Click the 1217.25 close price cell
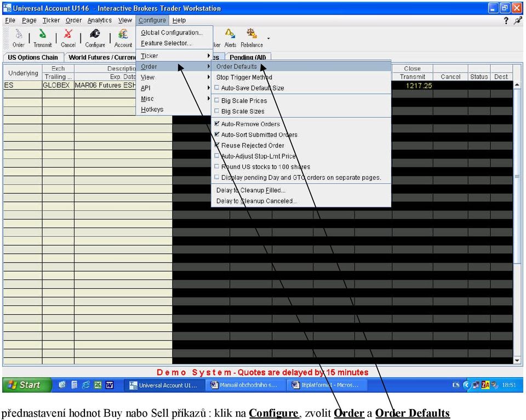The height and width of the screenshot is (420, 526). [412, 86]
